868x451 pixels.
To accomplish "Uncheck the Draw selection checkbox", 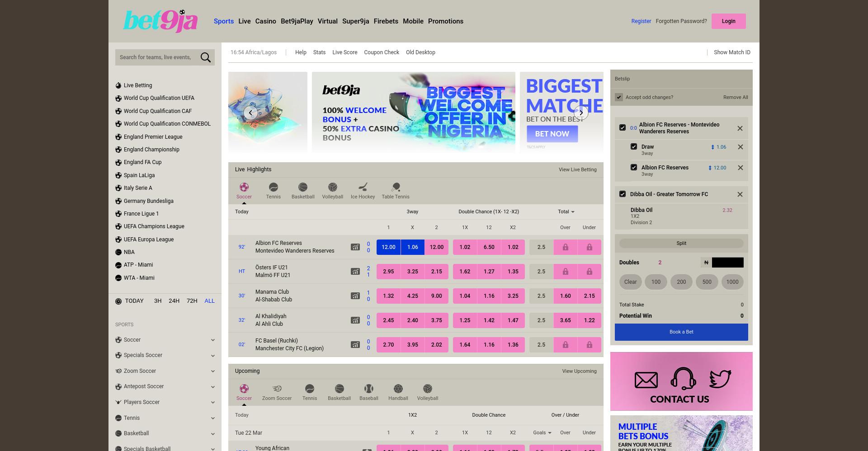I will 634,146.
